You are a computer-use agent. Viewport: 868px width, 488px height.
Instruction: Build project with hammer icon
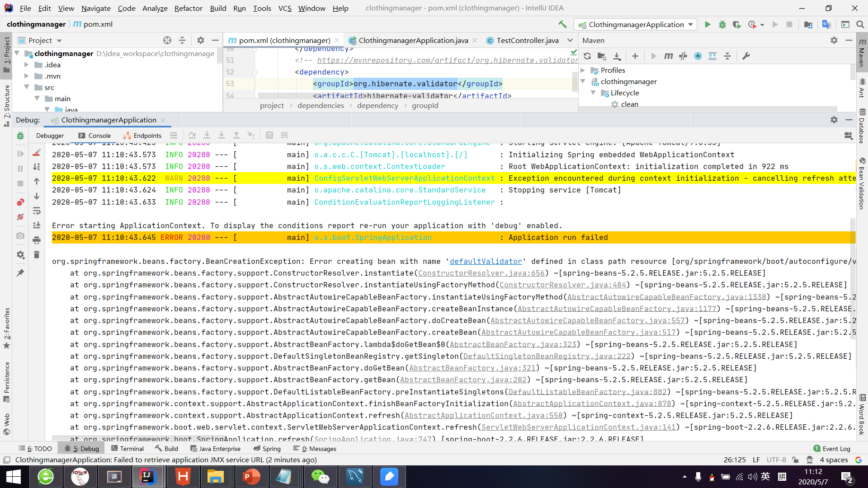(x=562, y=24)
